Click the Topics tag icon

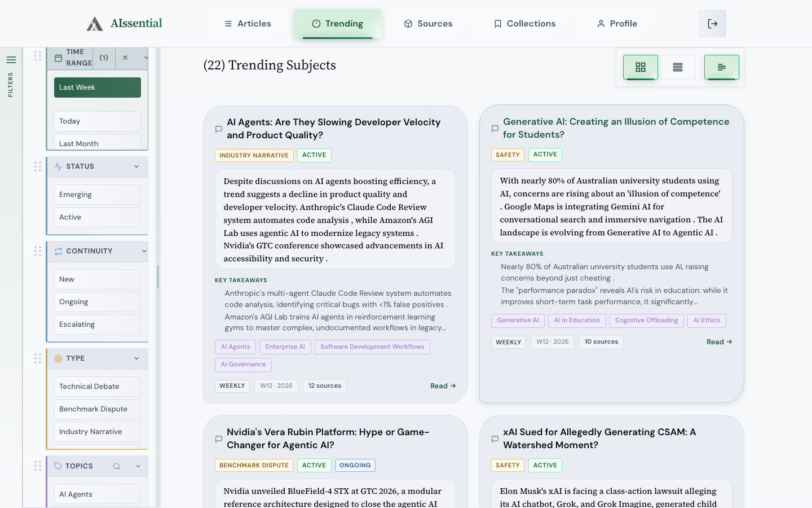[58, 466]
